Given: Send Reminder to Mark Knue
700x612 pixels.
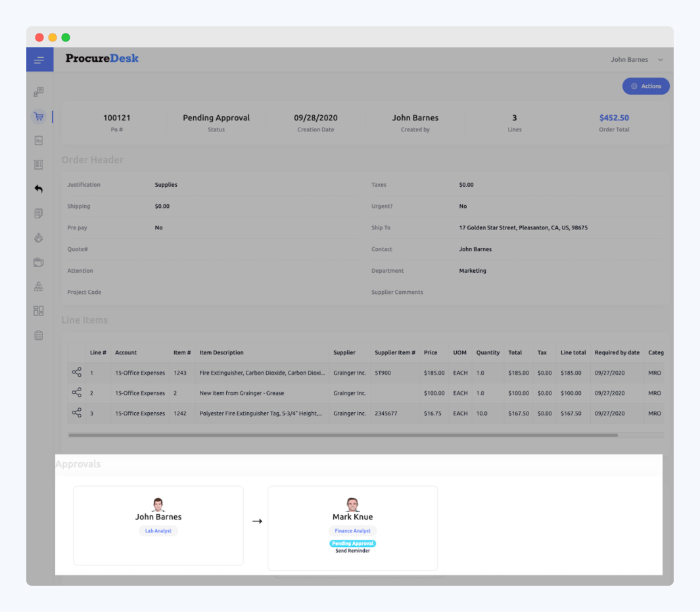Looking at the screenshot, I should 352,552.
